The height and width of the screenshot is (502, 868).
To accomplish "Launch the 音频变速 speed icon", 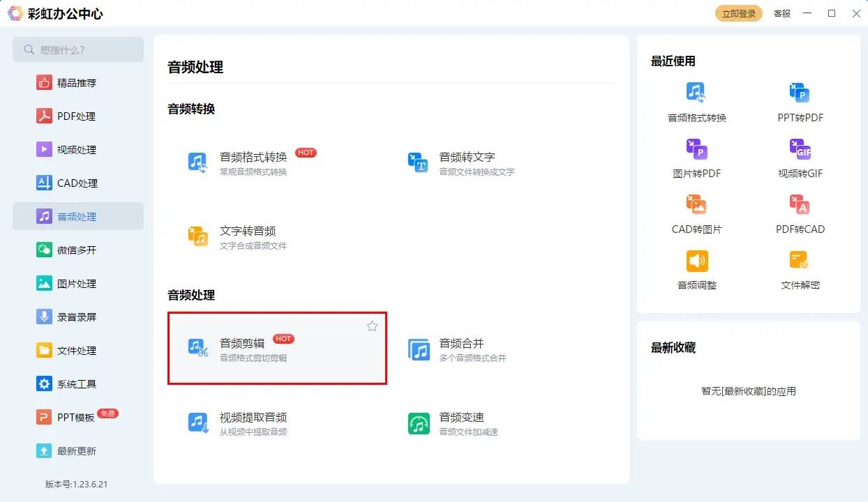I will coord(419,423).
